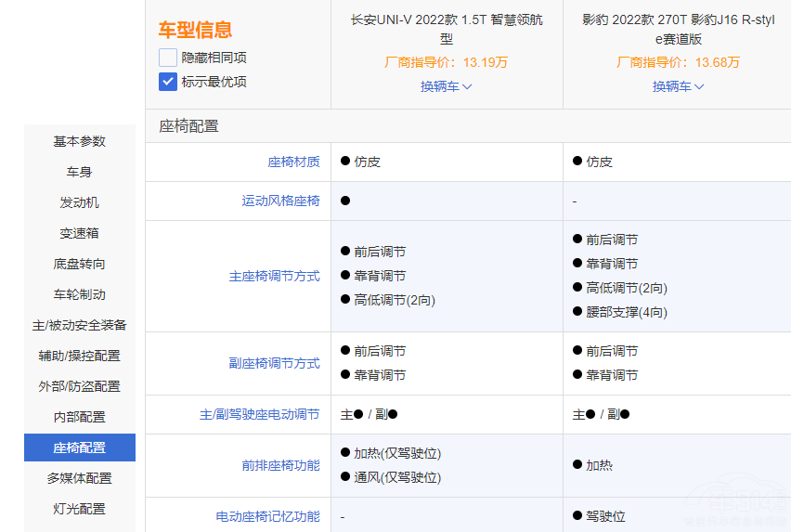Uncheck the 标示最优项 checkbox

pyautogui.click(x=168, y=82)
